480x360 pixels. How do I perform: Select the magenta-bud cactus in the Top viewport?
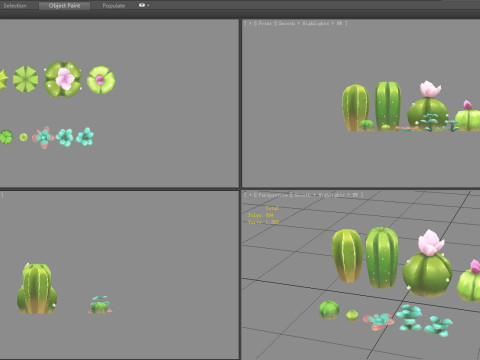[101, 80]
